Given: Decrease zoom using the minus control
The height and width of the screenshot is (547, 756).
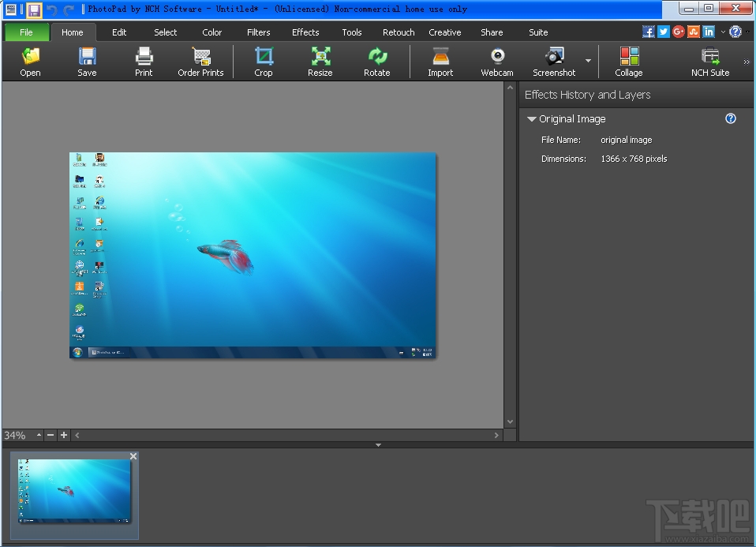Looking at the screenshot, I should (x=51, y=435).
